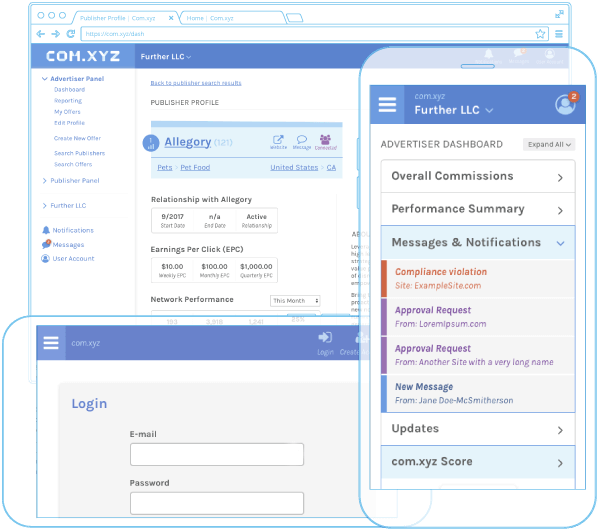Click the United States location link
Viewport: 600px width, 530px height.
coord(294,167)
